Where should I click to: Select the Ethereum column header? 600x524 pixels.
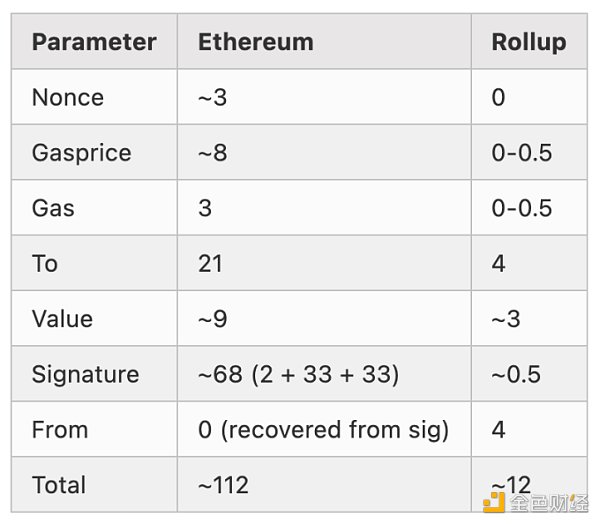(x=256, y=42)
